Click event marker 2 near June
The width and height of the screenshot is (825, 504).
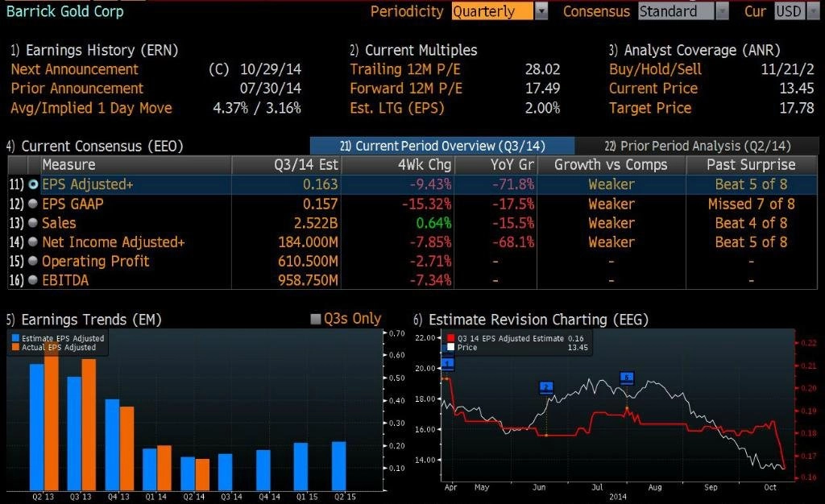pyautogui.click(x=547, y=388)
